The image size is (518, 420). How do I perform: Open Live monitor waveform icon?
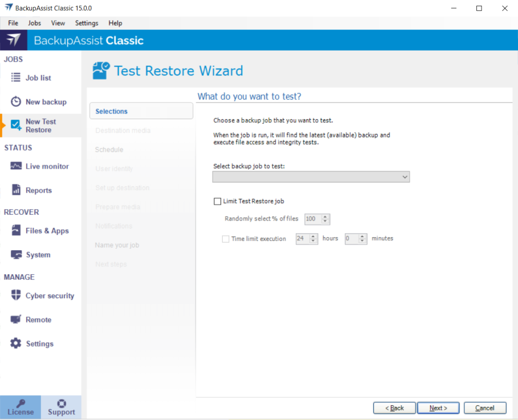pos(16,166)
